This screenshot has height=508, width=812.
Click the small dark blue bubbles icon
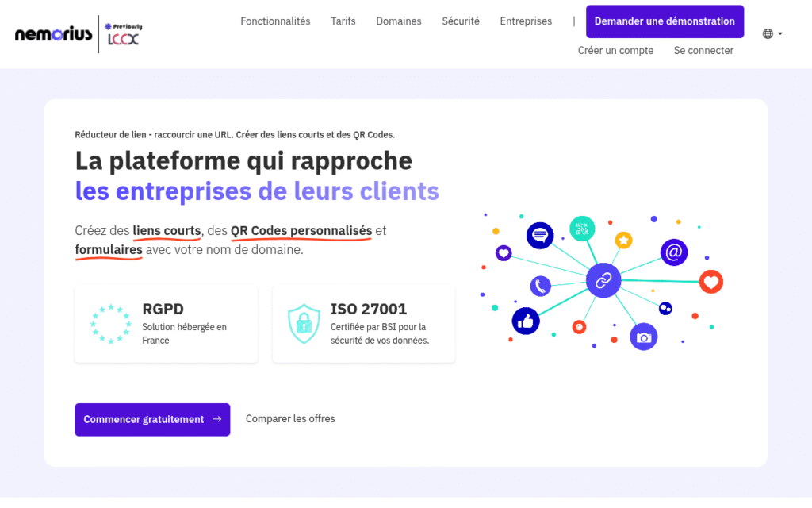[665, 309]
